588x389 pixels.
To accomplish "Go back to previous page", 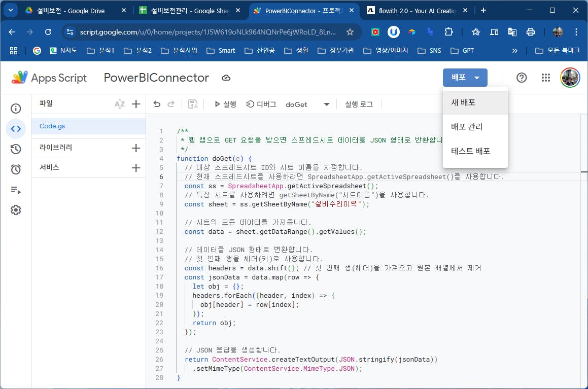I will (x=12, y=32).
